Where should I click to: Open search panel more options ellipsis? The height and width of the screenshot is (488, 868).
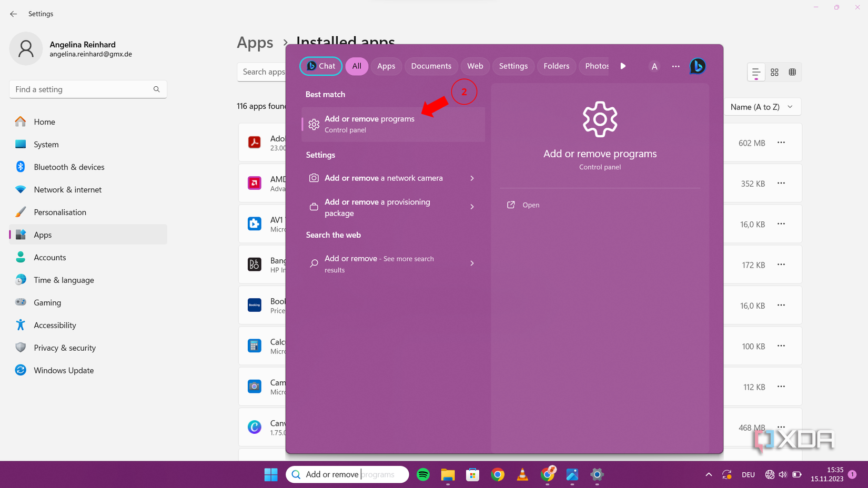point(675,66)
